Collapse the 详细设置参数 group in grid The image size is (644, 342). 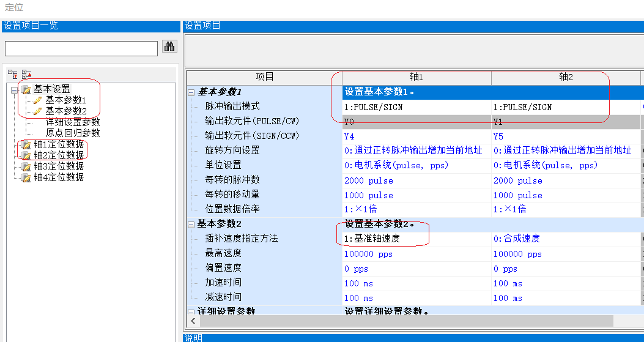[x=191, y=311]
